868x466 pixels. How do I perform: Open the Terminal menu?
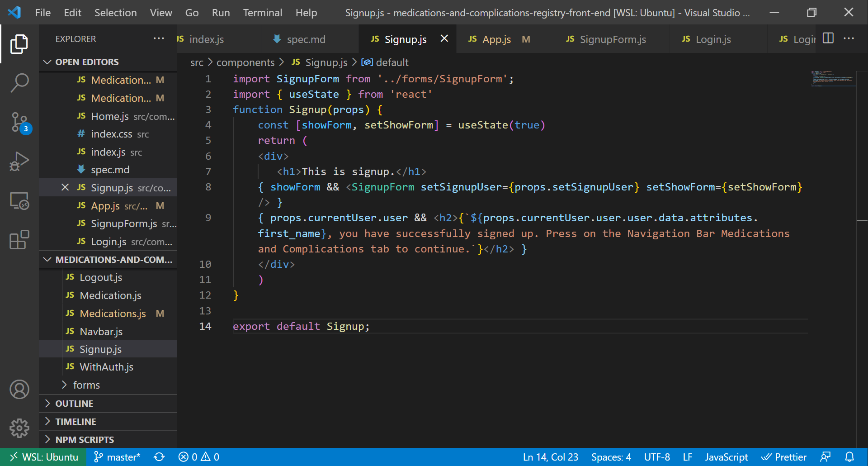coord(262,13)
